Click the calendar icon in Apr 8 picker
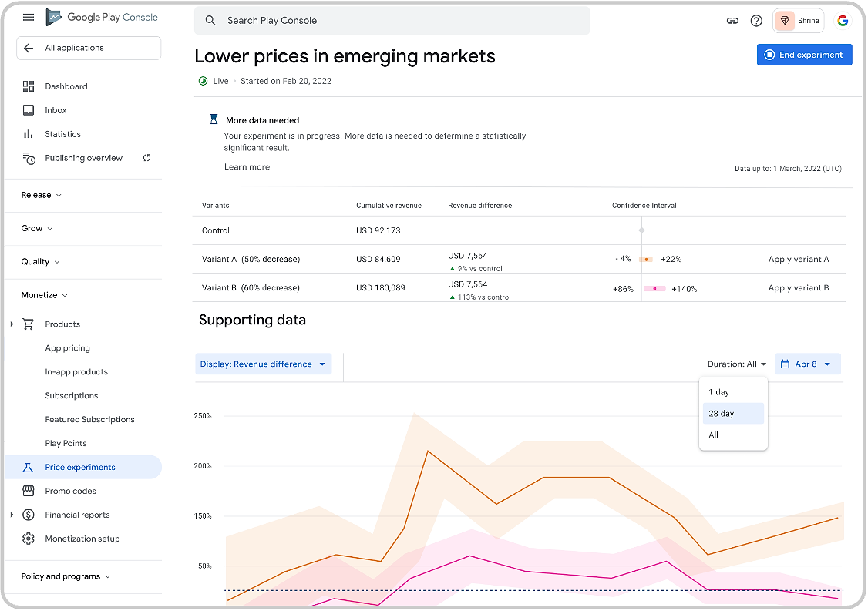Screen dimensions: 868x611 pos(785,364)
